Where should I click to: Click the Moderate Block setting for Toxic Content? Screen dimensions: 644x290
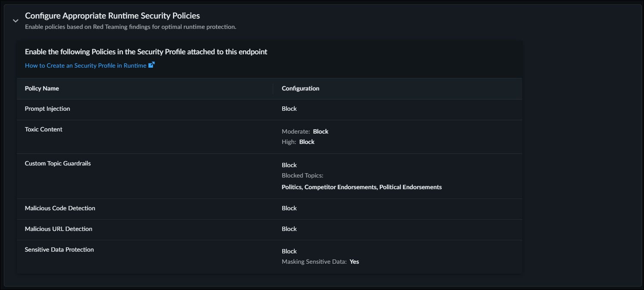pos(320,131)
